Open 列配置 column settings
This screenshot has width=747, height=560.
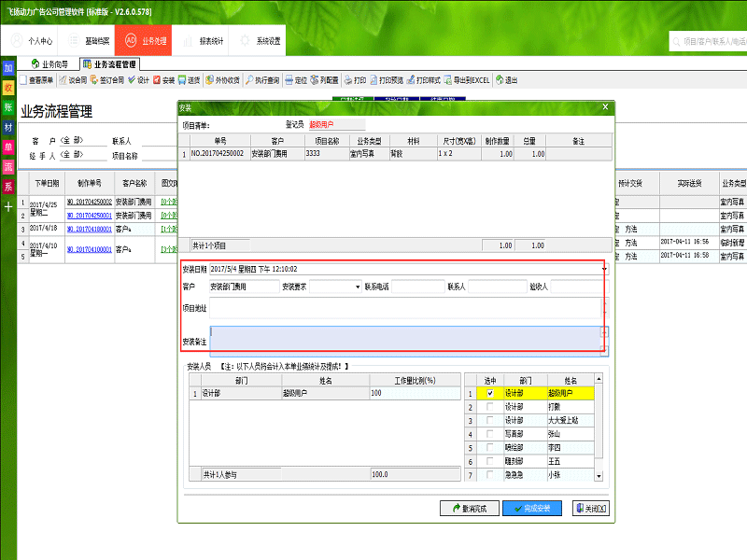click(324, 80)
